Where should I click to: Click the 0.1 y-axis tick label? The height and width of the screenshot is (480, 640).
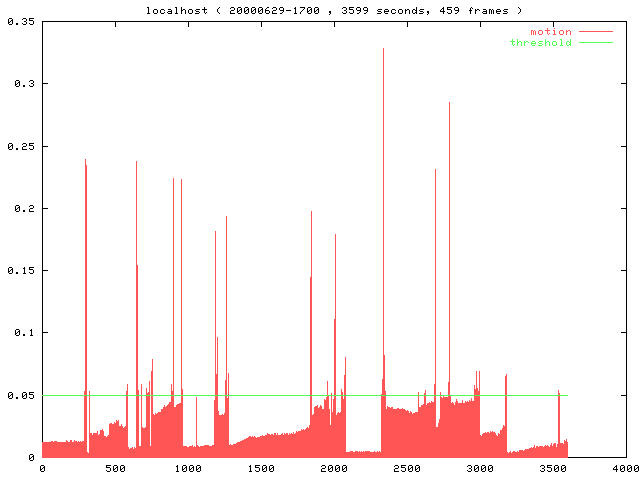(x=23, y=333)
